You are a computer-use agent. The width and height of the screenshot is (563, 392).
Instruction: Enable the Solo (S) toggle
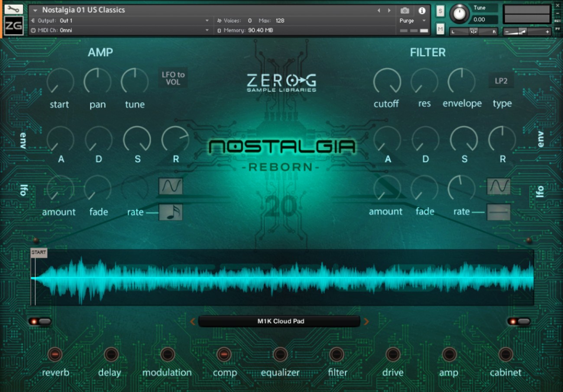point(440,11)
